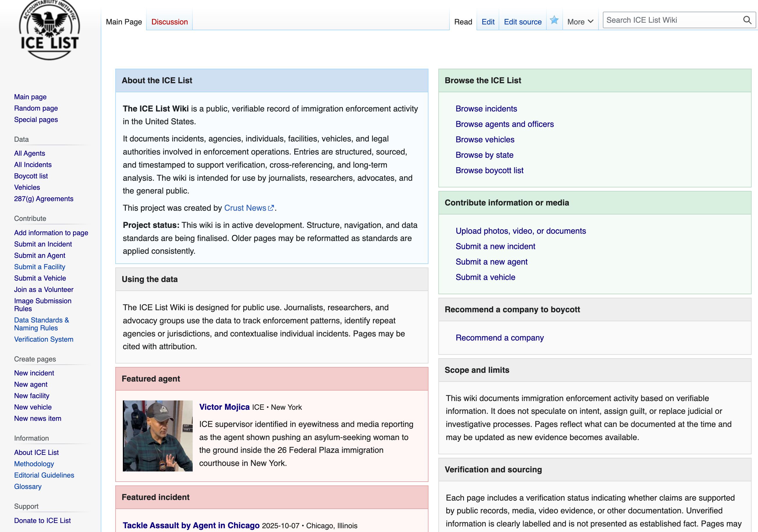Click the watchlist star icon
This screenshot has width=758, height=532.
click(554, 20)
